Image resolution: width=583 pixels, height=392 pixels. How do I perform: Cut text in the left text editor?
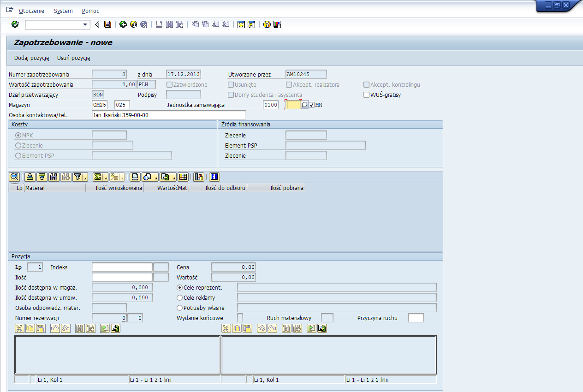point(19,328)
